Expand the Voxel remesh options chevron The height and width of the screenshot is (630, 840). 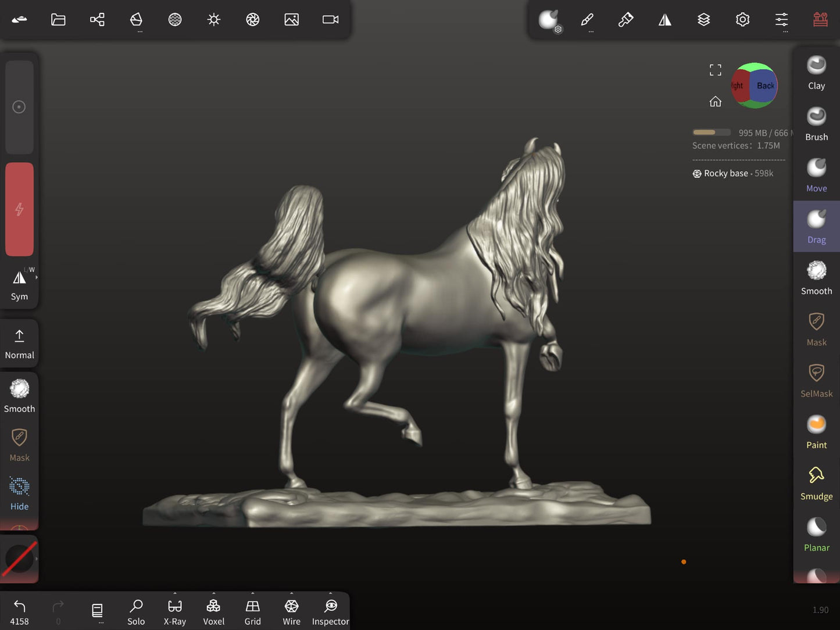pos(213,593)
